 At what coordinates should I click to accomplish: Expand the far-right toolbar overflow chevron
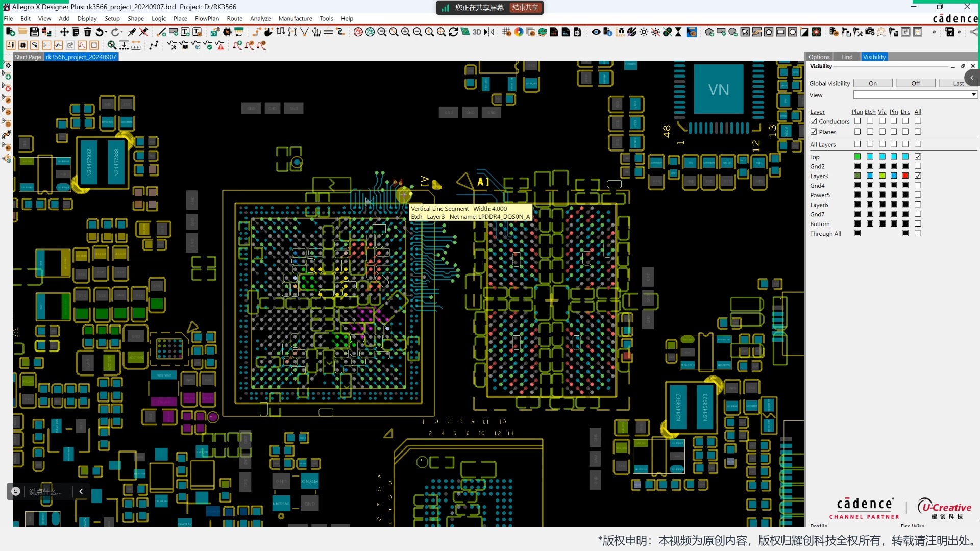(959, 32)
